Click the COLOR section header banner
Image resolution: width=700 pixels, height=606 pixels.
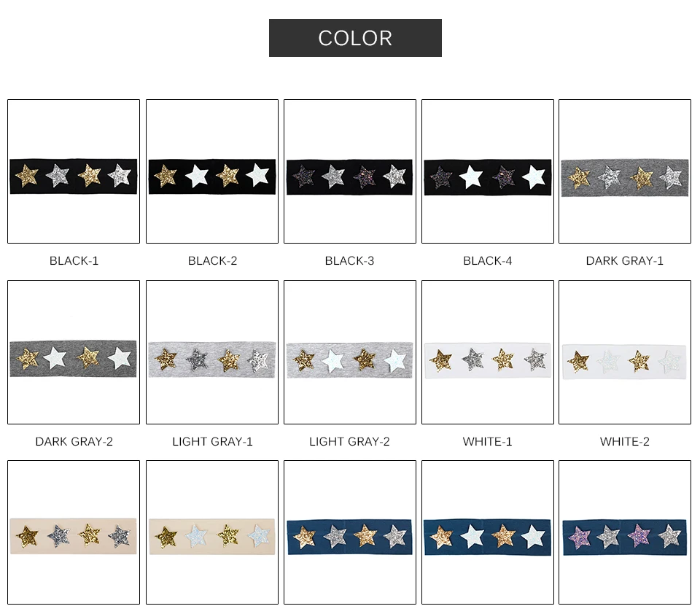point(355,38)
